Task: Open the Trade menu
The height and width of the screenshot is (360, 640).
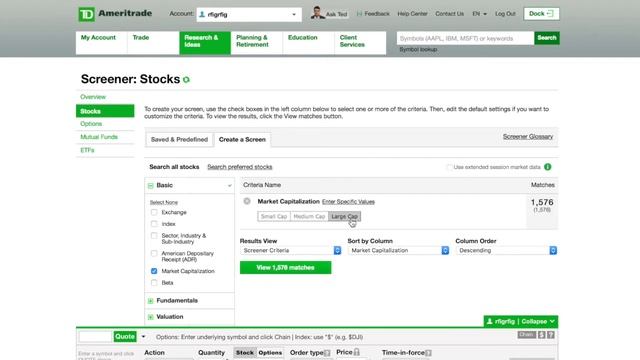Action: coord(153,43)
